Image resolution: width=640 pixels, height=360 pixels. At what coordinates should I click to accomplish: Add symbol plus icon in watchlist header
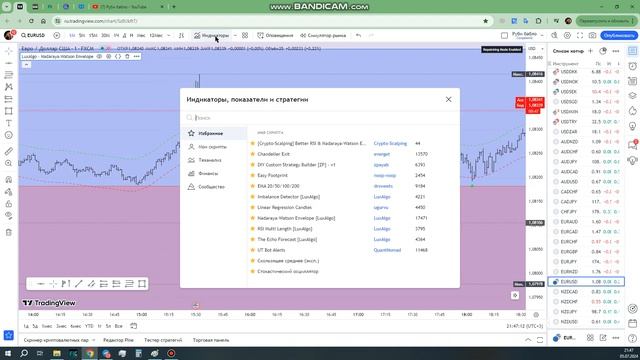tap(590, 51)
